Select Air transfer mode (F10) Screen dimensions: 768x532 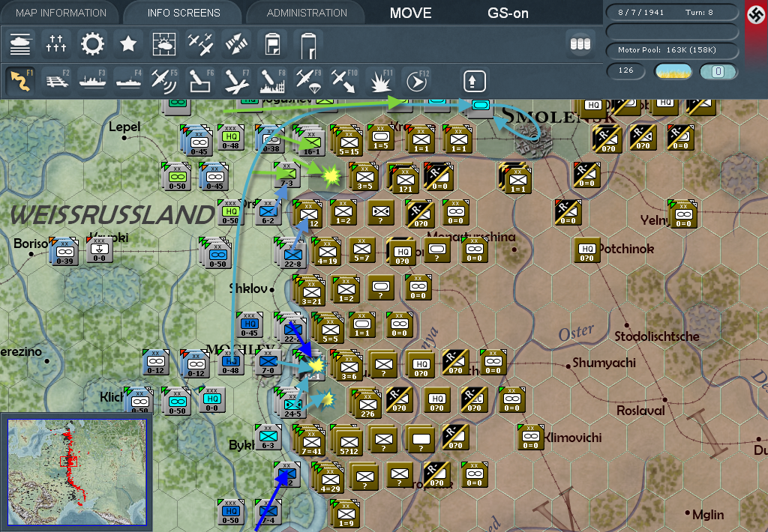pos(344,81)
